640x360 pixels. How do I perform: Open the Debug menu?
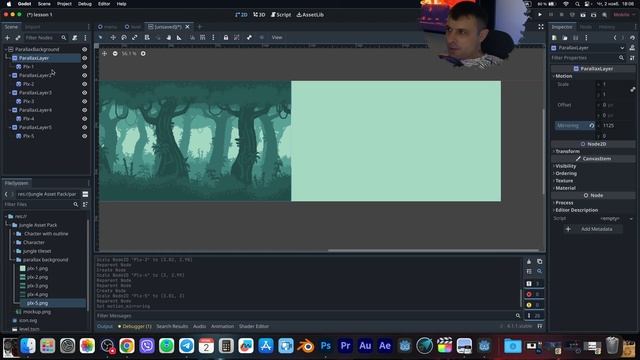(x=84, y=4)
